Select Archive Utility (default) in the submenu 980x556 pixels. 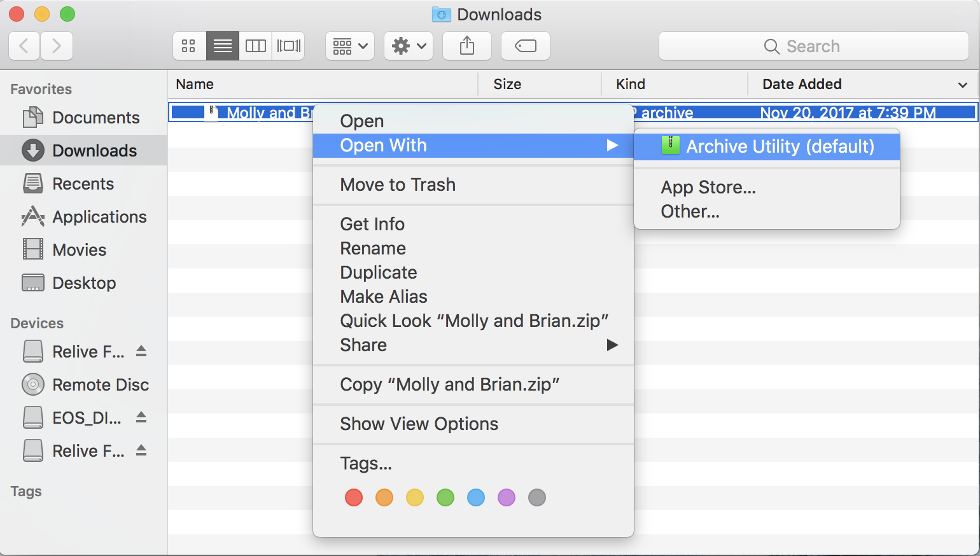(767, 146)
